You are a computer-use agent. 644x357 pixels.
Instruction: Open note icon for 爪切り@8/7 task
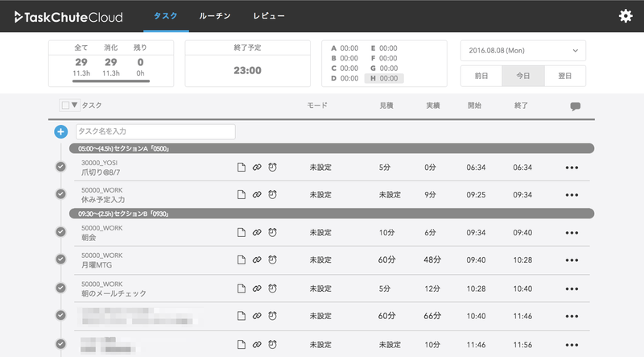pos(242,167)
